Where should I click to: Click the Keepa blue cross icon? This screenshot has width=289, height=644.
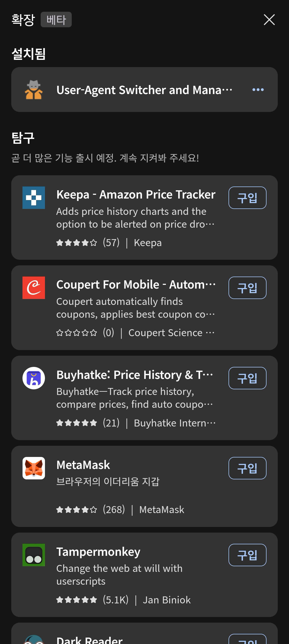coord(34,198)
